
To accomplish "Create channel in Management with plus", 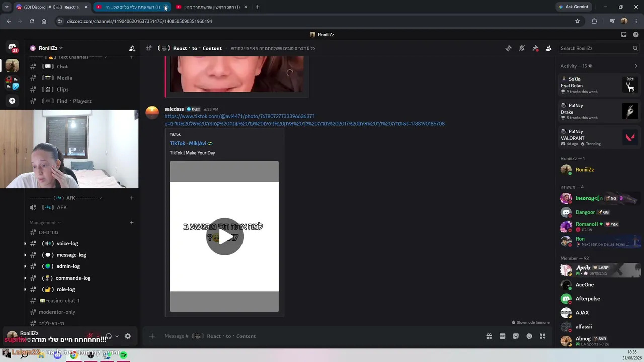I will 132,223.
